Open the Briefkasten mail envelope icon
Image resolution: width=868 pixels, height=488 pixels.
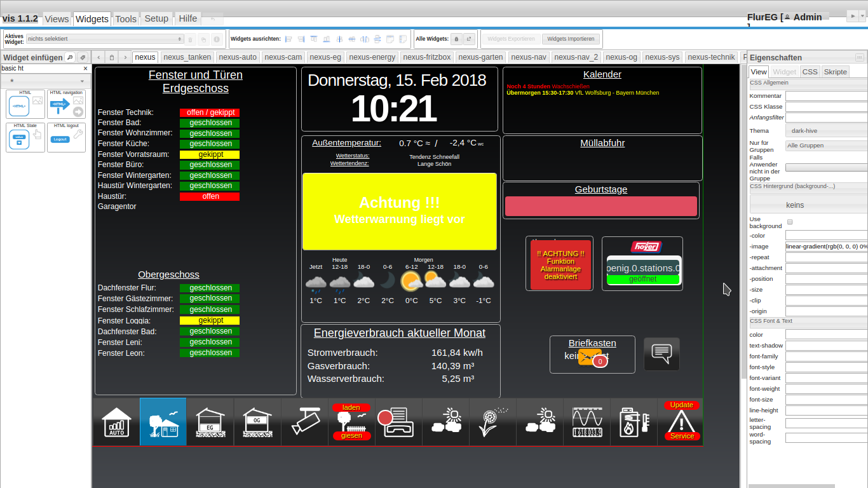point(590,358)
